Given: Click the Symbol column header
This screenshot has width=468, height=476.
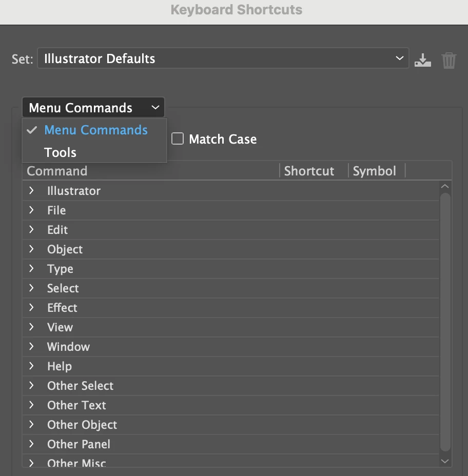Looking at the screenshot, I should pyautogui.click(x=375, y=171).
